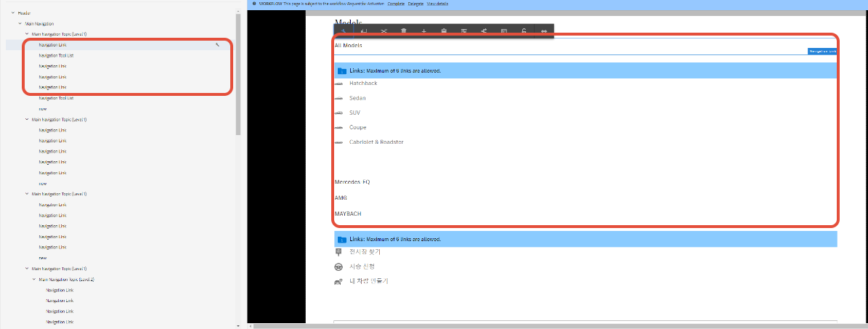
Task: Click the car icon beside 내 차량 만들기
Action: pos(338,281)
